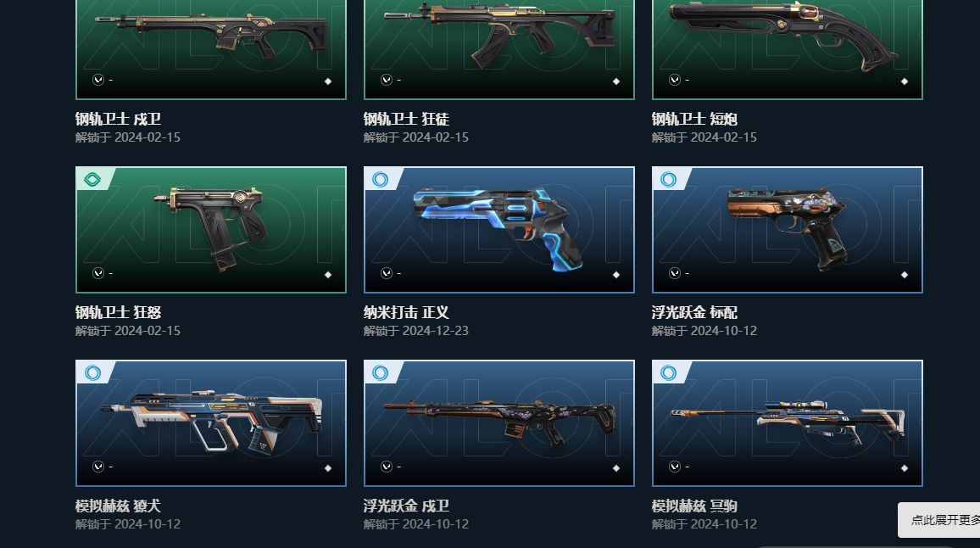Screen dimensions: 980x548
Task: Expand more skins with 点此展开更多 button
Action: coord(938,520)
